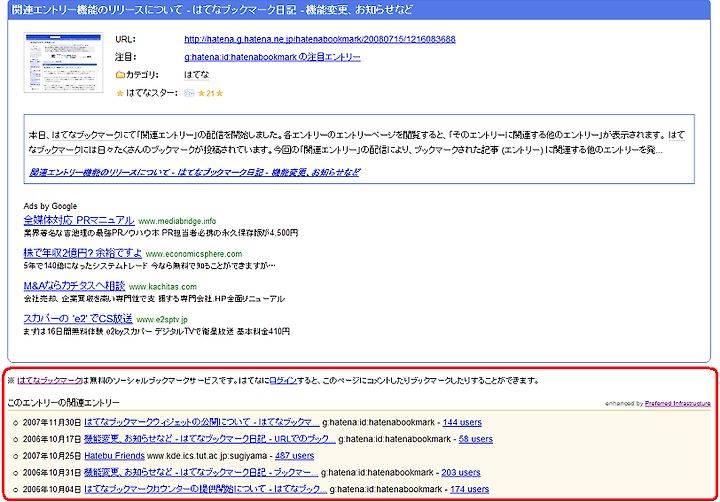Open the M&Aならカチタスへ相談 ad
This screenshot has height=502, width=720.
tap(74, 286)
